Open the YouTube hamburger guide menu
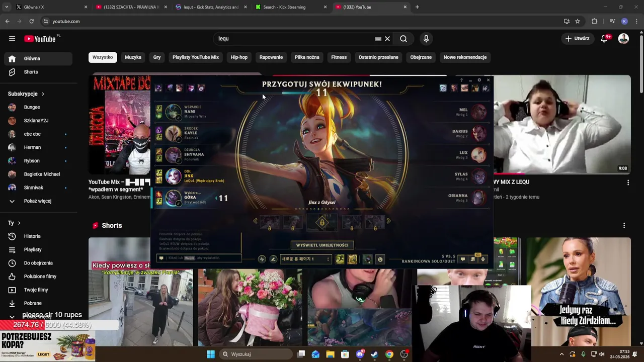This screenshot has height=362, width=644. click(x=12, y=39)
